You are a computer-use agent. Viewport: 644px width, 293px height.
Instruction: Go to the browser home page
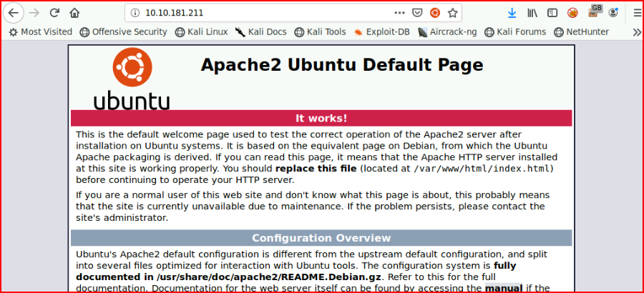[74, 13]
